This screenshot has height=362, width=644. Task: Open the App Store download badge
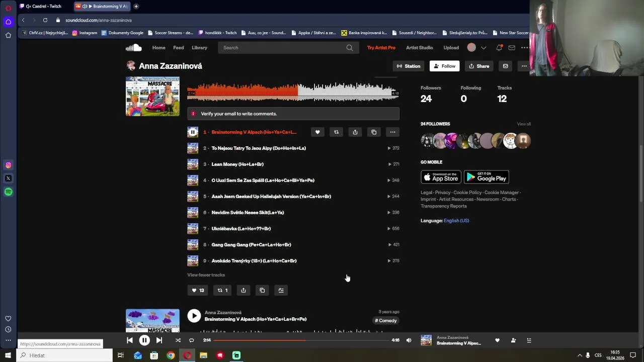click(441, 177)
